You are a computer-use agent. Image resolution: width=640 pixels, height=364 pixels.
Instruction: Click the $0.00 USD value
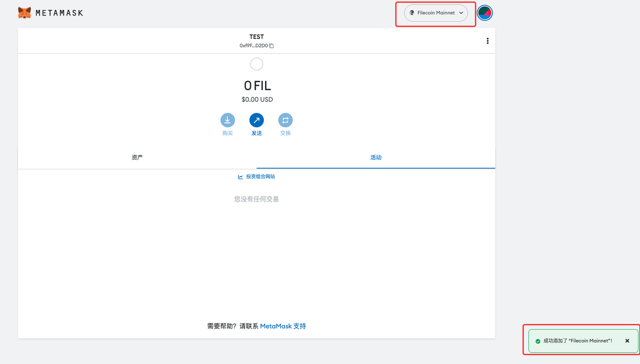tap(257, 99)
